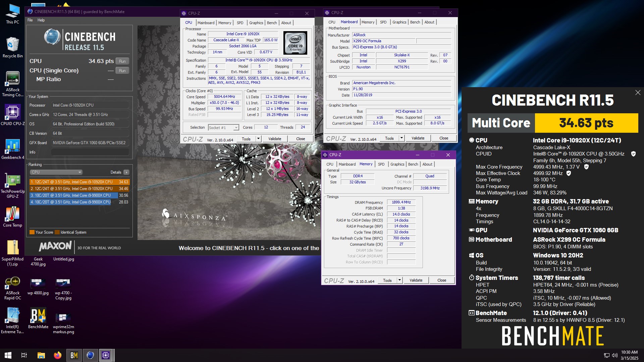This screenshot has width=644, height=362.
Task: Open Tools dropdown arrow in CPU window
Action: [x=258, y=139]
